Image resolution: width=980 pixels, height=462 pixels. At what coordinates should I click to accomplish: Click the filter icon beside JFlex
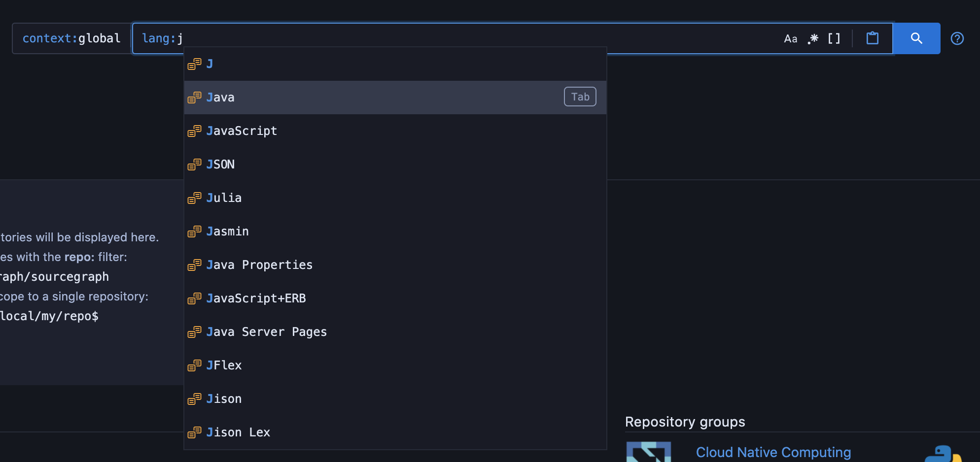click(194, 365)
